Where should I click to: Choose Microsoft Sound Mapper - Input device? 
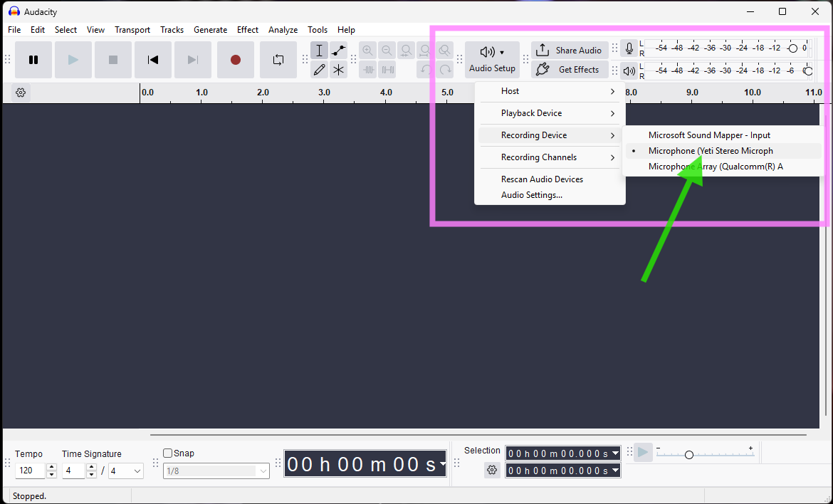[709, 135]
